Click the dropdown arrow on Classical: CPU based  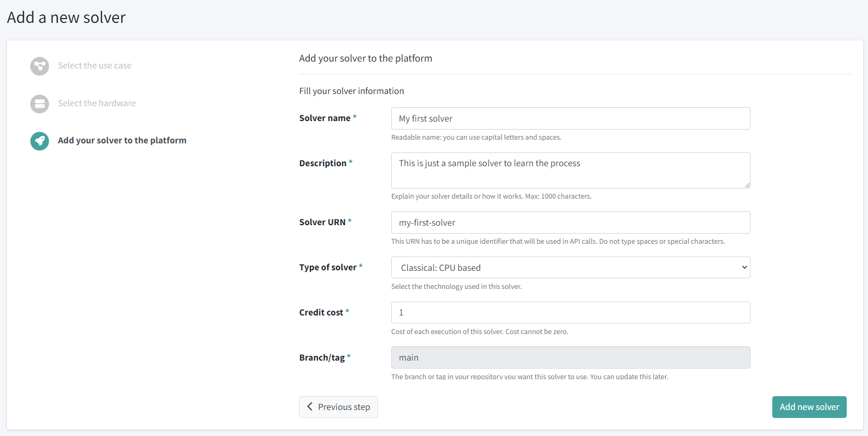pos(744,268)
